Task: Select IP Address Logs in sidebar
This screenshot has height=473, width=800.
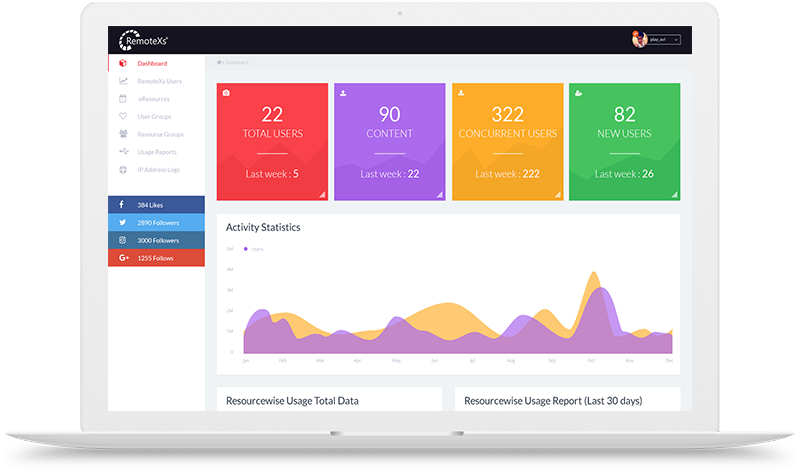Action: [x=158, y=170]
